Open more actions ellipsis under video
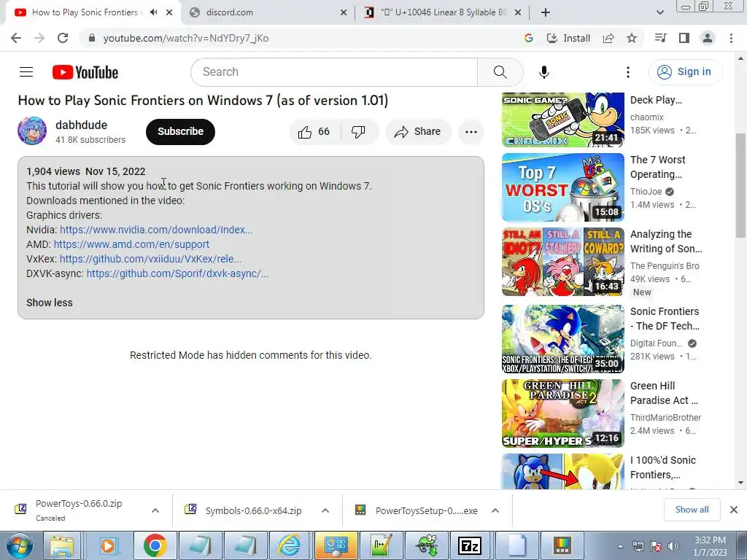 [x=471, y=132]
